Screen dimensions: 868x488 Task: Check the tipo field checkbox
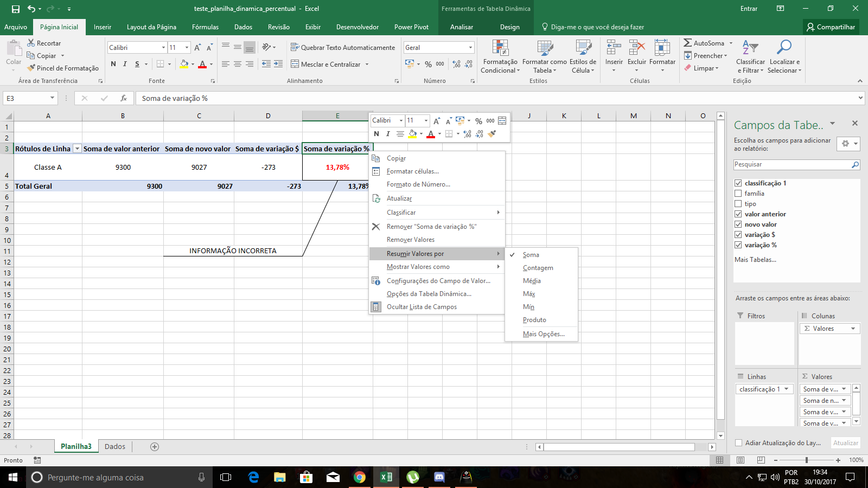[x=738, y=204]
